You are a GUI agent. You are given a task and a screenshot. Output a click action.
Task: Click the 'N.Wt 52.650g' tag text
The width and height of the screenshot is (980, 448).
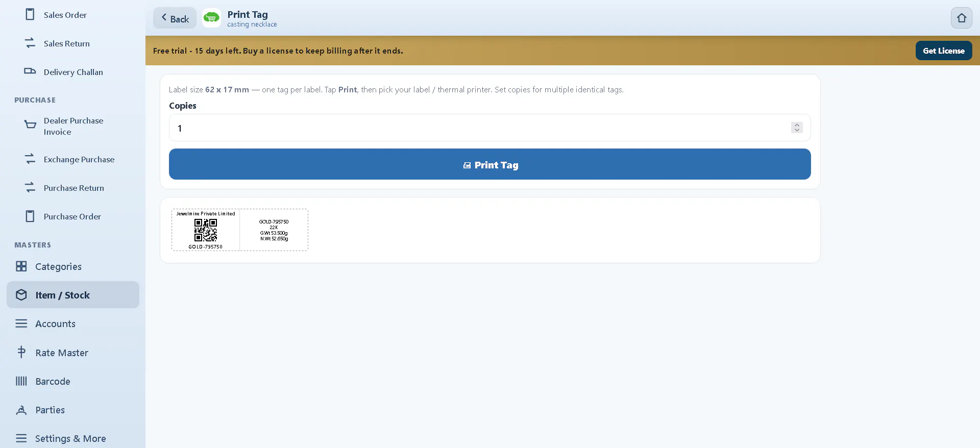tap(274, 239)
